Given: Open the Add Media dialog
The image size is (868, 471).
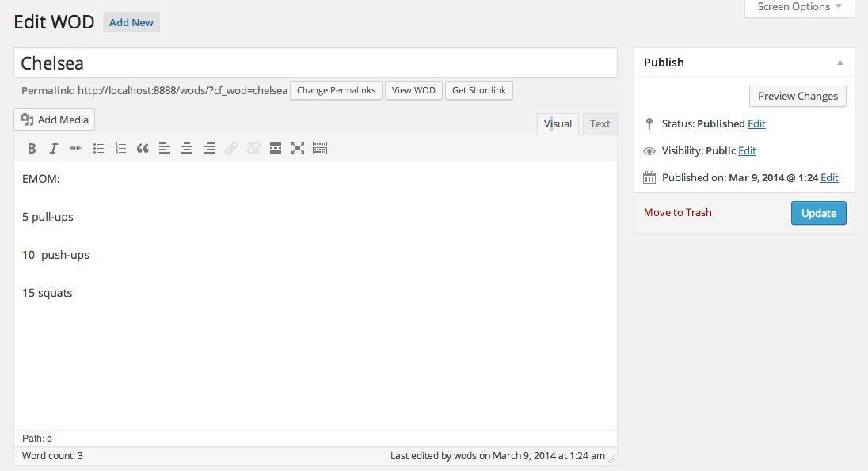Looking at the screenshot, I should coord(54,120).
